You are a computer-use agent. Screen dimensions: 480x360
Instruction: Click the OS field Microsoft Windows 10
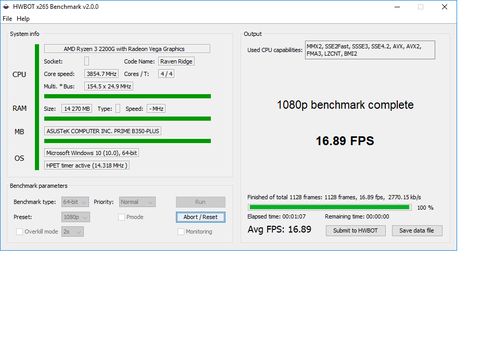[x=91, y=153]
